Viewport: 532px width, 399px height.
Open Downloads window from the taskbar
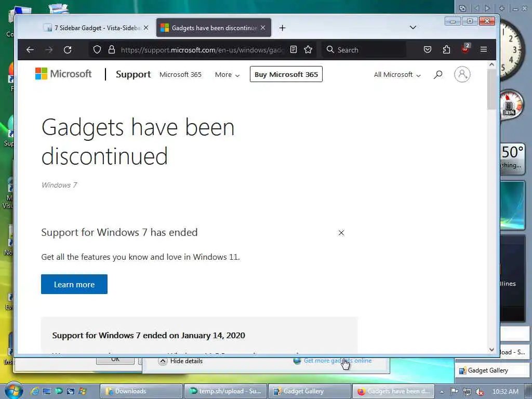(141, 391)
